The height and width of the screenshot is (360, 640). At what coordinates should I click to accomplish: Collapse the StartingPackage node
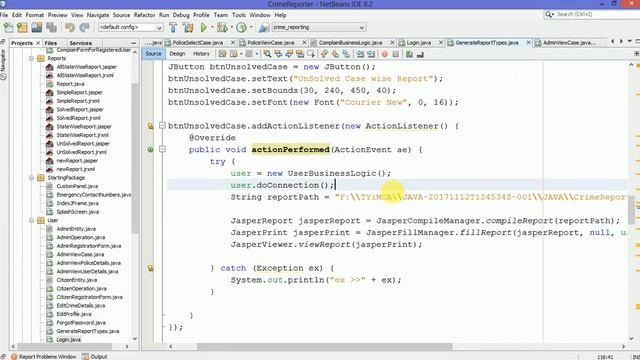[x=31, y=178]
